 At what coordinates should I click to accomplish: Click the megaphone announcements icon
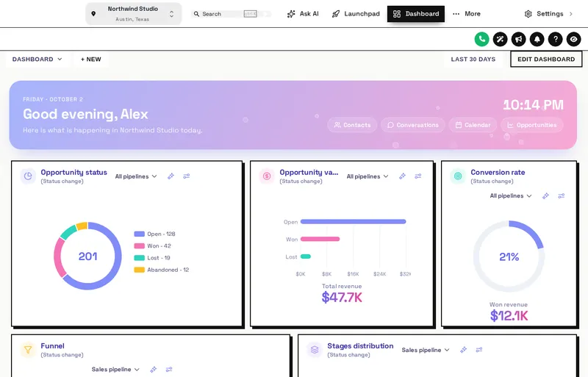point(518,39)
